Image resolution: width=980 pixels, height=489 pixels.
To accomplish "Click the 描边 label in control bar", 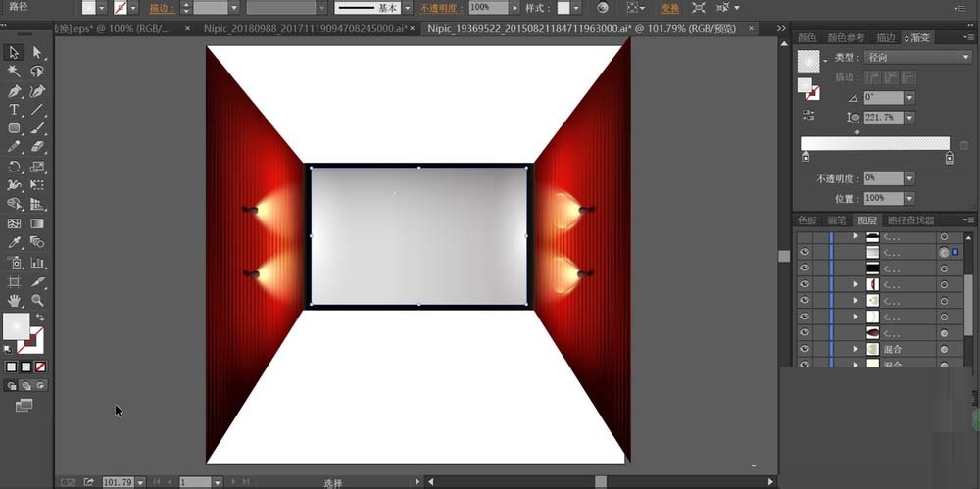I will (x=162, y=8).
